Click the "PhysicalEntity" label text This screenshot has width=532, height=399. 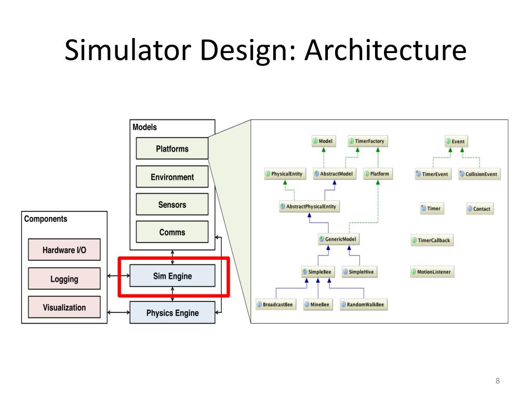[287, 174]
